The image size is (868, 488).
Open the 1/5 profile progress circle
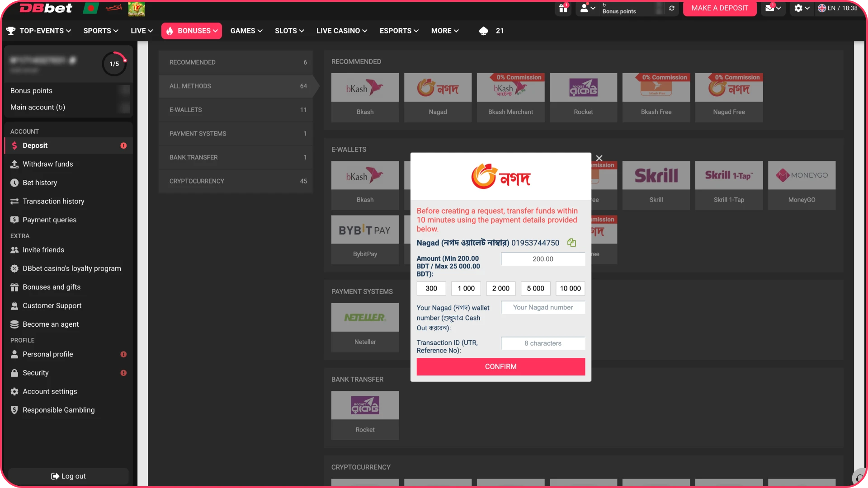[x=114, y=64]
